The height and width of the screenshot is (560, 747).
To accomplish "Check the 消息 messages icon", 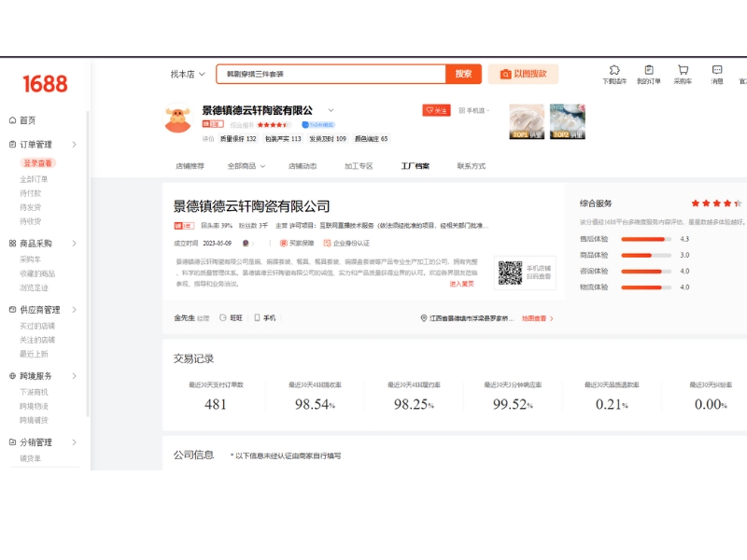I will tap(717, 75).
